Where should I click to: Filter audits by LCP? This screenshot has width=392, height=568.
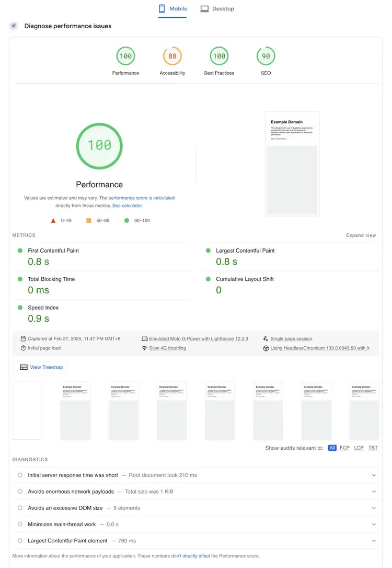pyautogui.click(x=359, y=448)
